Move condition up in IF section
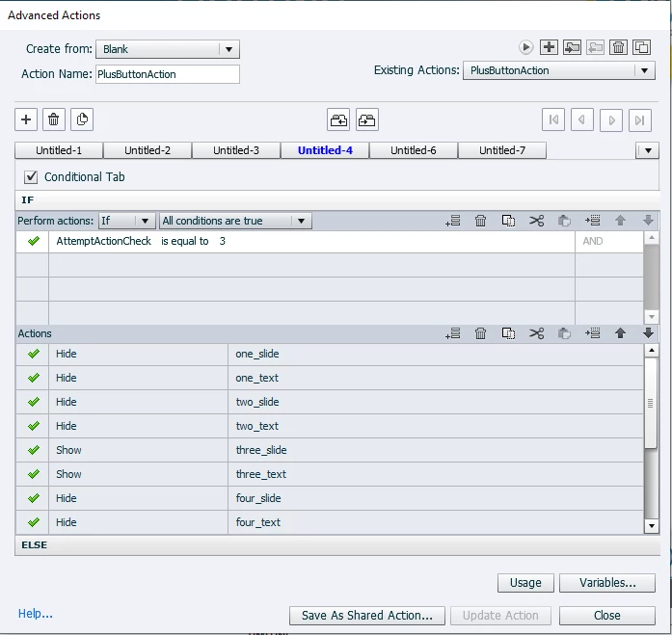The height and width of the screenshot is (635, 672). 620,221
